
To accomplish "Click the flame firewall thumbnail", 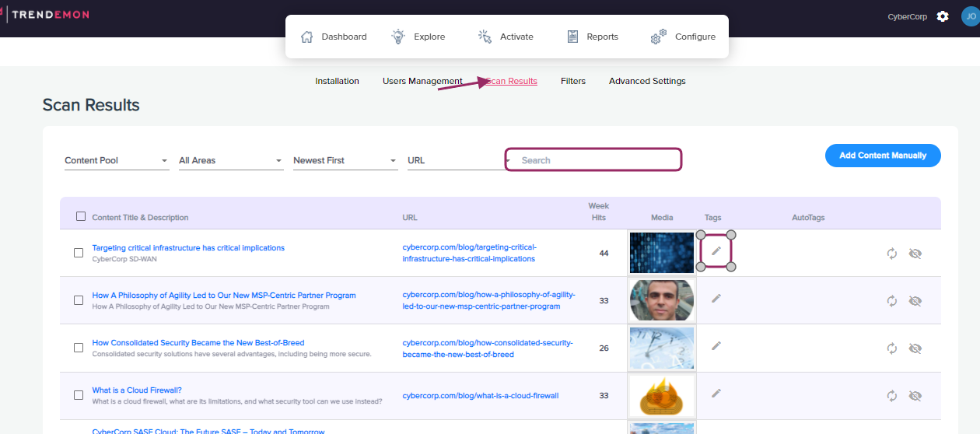I will click(662, 394).
